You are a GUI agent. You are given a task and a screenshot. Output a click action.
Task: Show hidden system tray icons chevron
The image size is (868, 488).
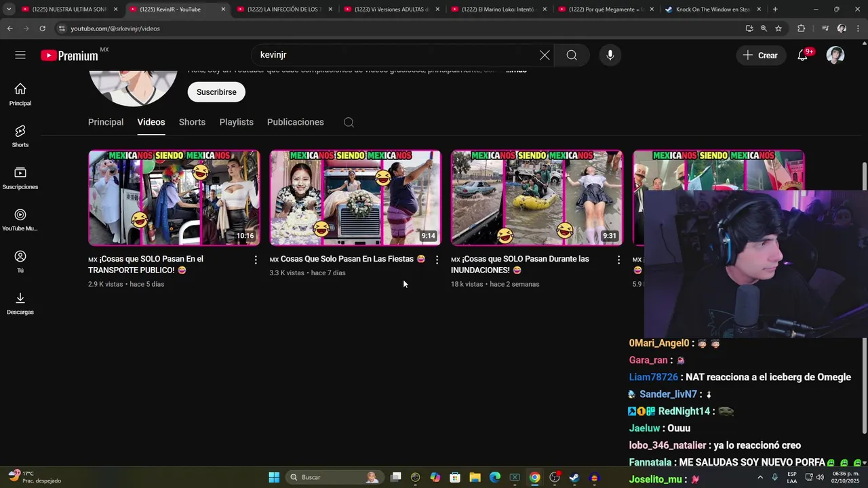coord(759,477)
